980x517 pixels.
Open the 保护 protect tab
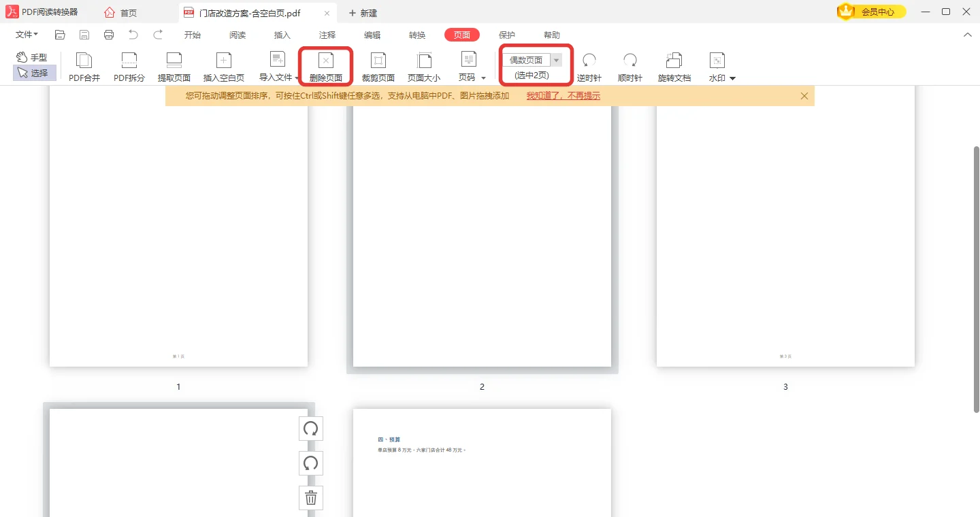click(x=507, y=35)
